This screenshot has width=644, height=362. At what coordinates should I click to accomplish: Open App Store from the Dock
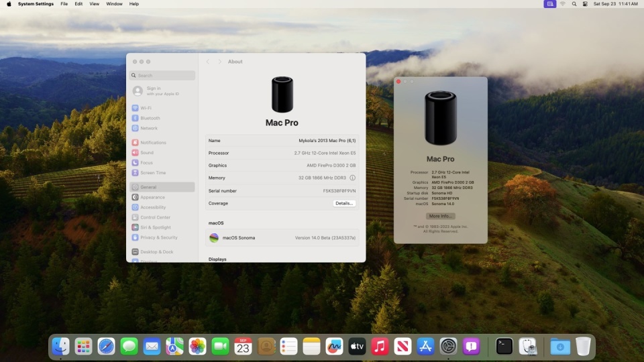[425, 347]
